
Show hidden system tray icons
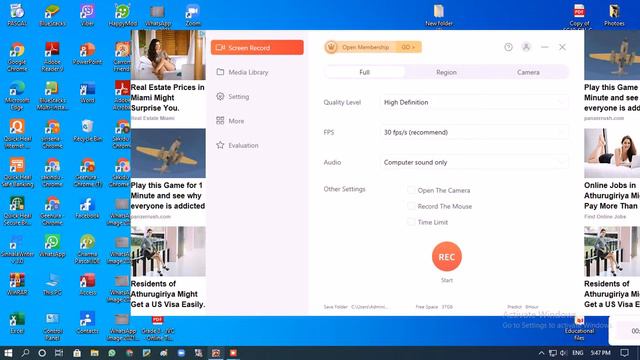(x=541, y=353)
